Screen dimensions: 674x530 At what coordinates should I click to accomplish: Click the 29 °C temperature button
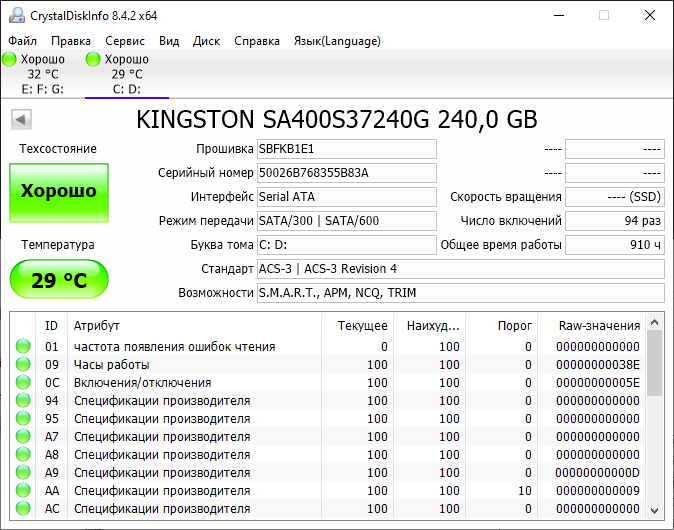point(59,279)
